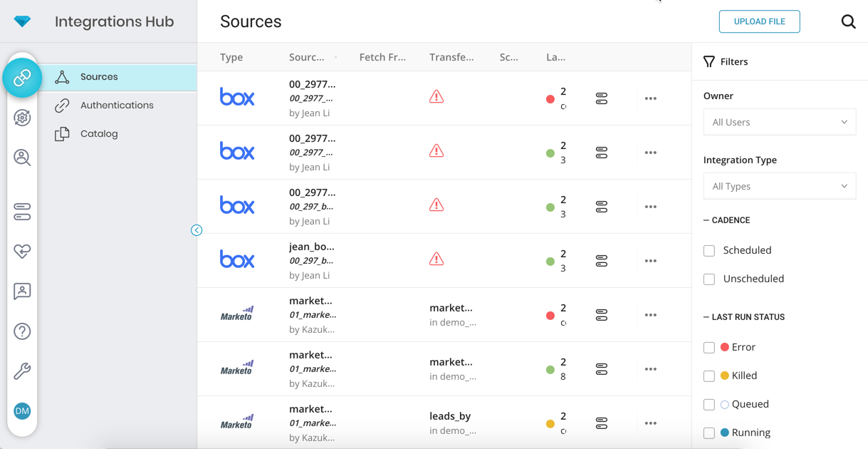Sort by the Type column header
Screen dimensions: 868x449
(231, 57)
